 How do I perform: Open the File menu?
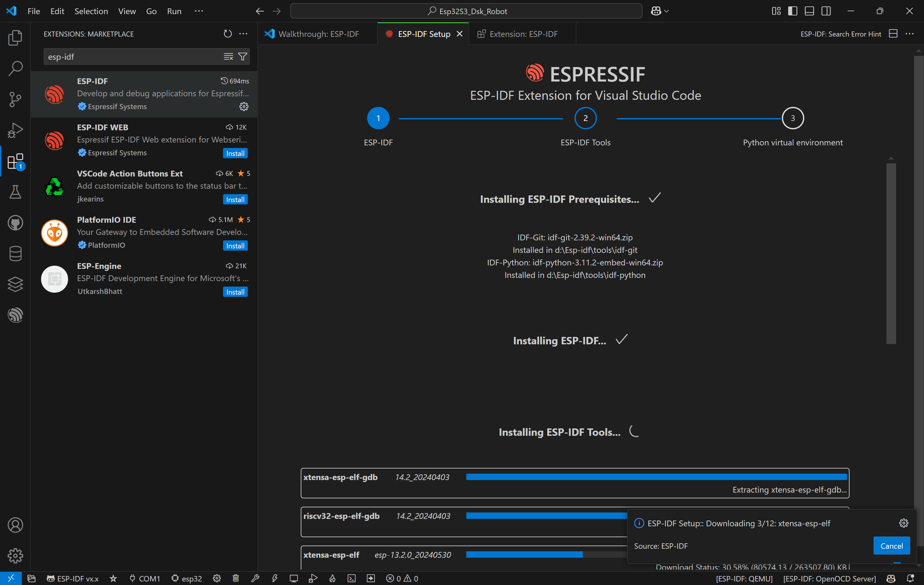[x=34, y=11]
